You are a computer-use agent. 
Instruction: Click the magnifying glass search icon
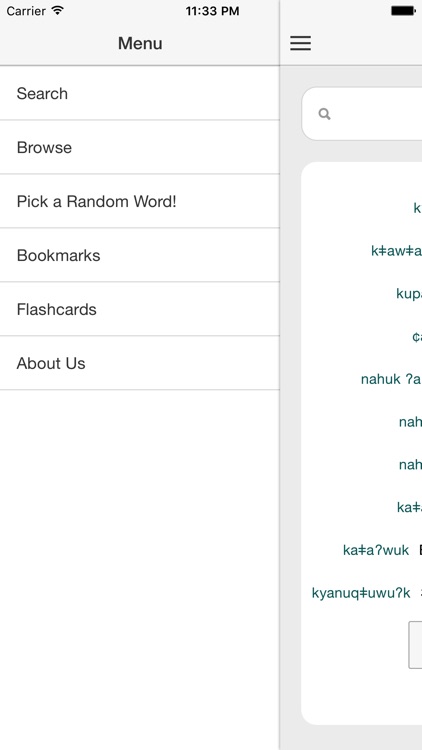(324, 114)
